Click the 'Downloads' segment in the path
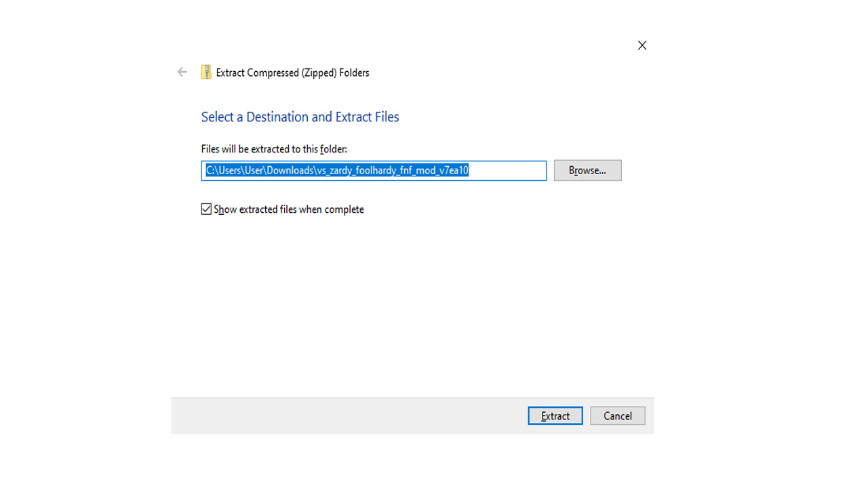 (x=290, y=171)
